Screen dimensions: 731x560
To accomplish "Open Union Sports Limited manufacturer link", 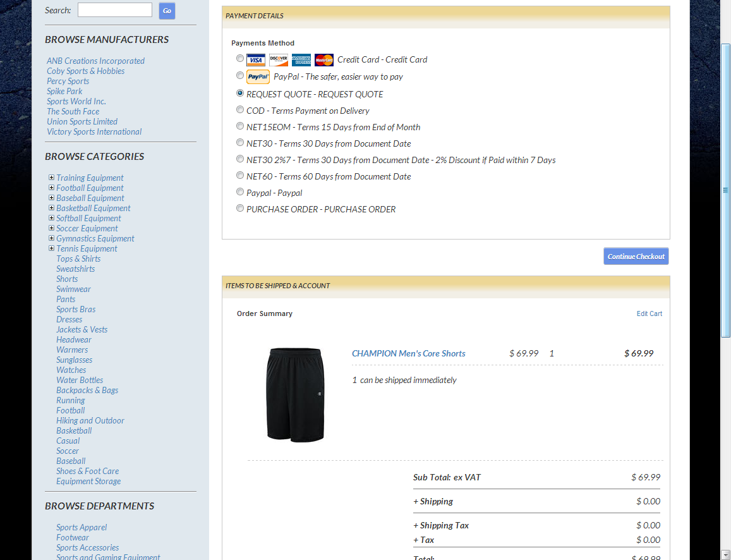I will click(82, 122).
